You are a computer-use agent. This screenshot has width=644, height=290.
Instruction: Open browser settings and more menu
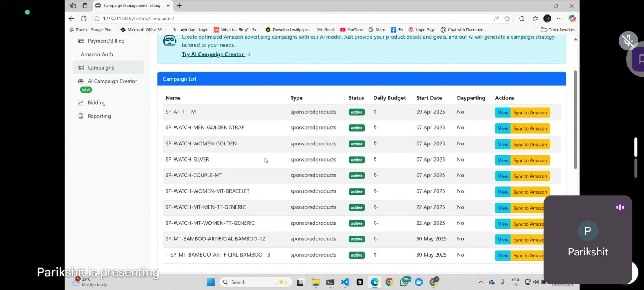[559, 19]
